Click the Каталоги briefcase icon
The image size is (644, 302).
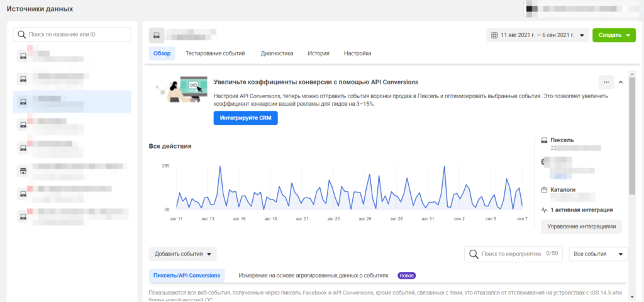tap(544, 189)
